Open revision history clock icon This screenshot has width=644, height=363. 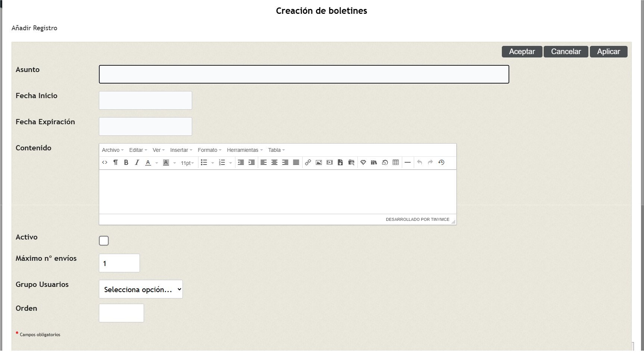(441, 162)
